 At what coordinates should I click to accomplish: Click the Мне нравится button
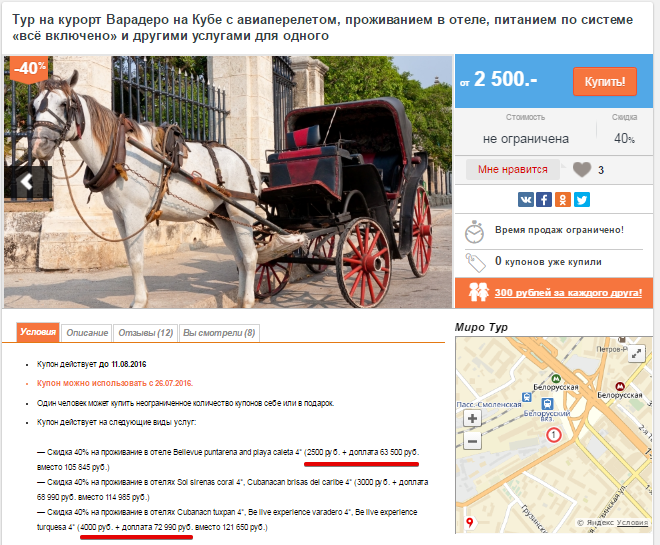coord(513,169)
